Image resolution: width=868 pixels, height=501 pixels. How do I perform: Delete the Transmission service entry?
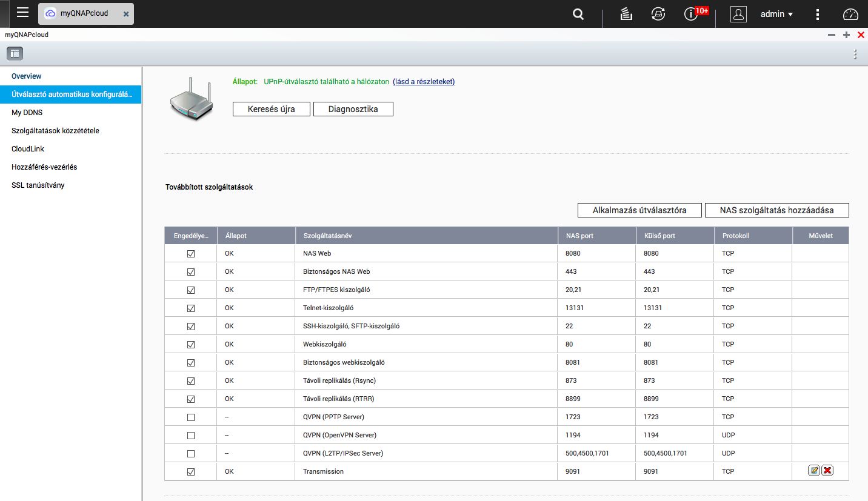pos(827,471)
